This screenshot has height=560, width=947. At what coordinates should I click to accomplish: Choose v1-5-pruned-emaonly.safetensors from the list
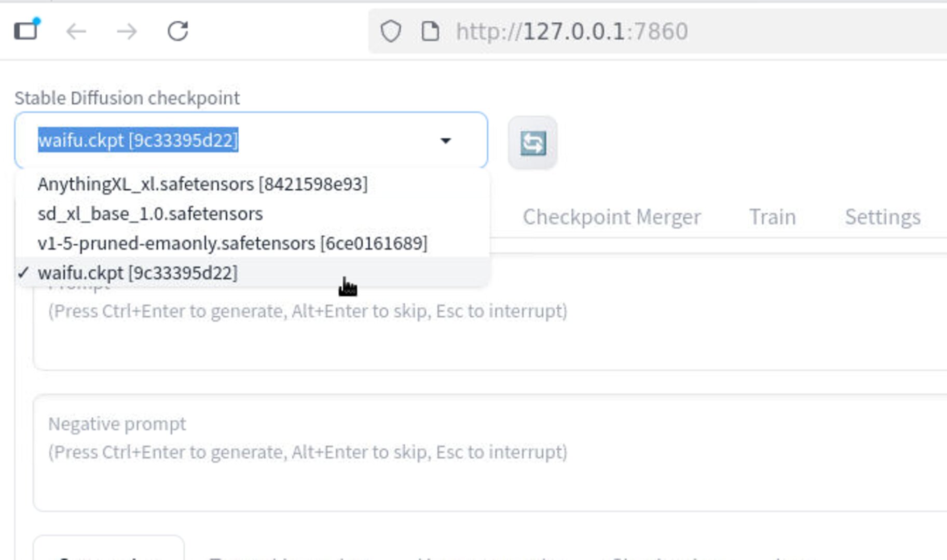coord(232,242)
